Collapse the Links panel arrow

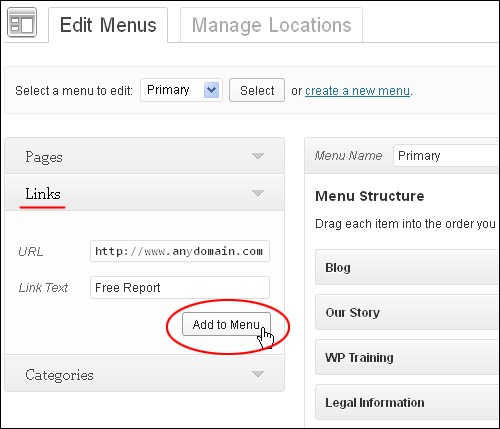(258, 193)
